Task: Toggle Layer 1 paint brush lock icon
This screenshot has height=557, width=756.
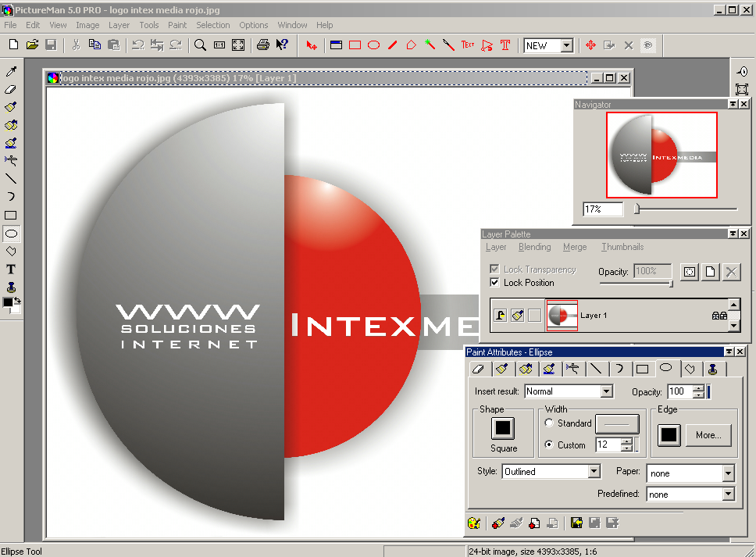Action: click(517, 316)
